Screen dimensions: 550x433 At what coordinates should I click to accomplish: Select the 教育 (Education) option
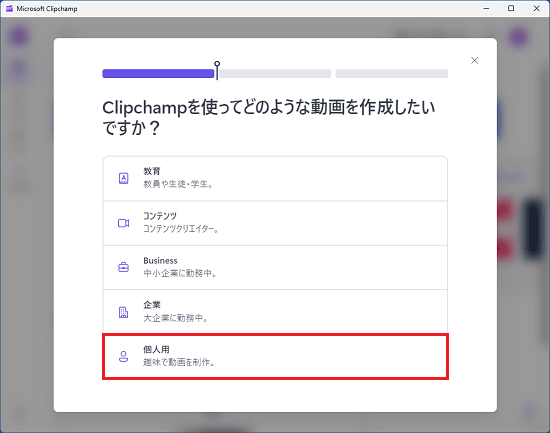pos(275,178)
